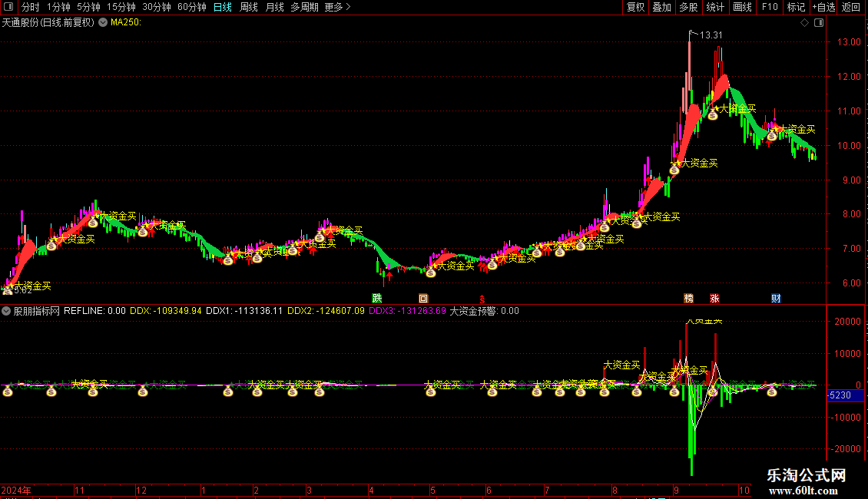Select the 60分钟 timeframe
868x499 pixels.
tap(191, 7)
